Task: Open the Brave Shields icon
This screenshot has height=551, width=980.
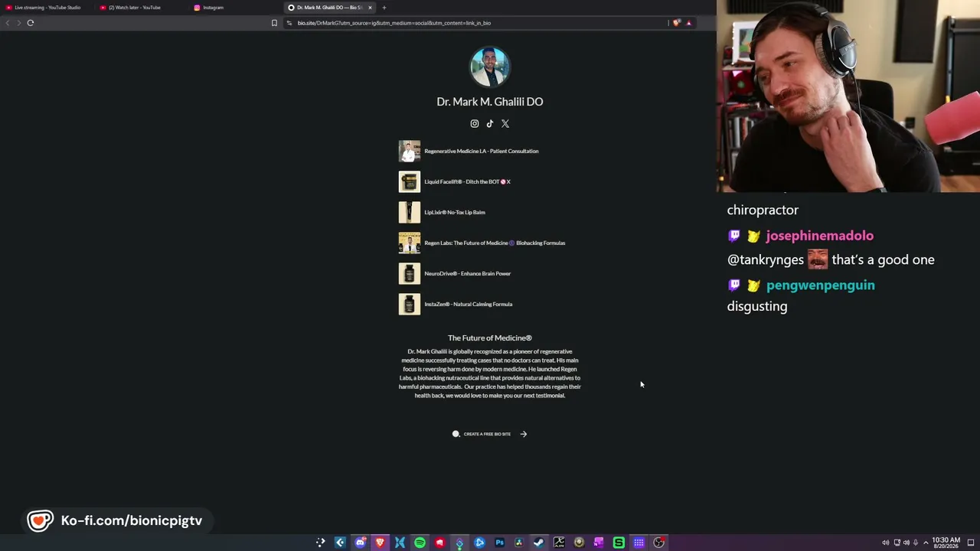Action: 676,23
